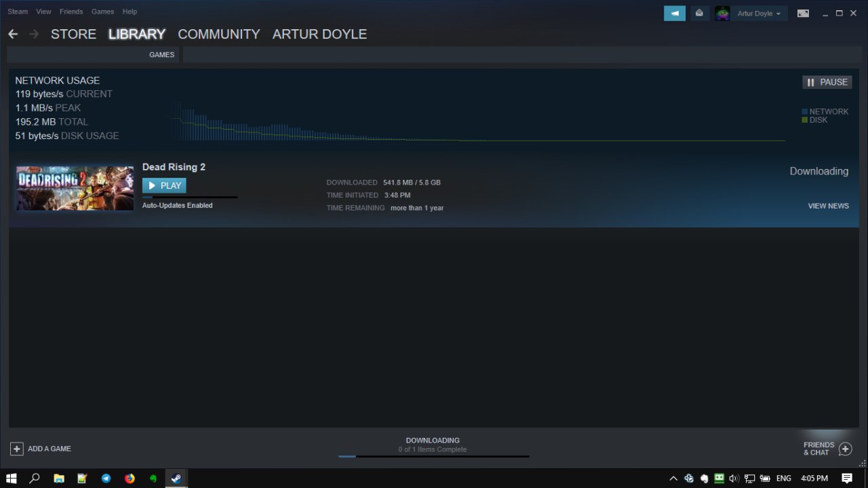The height and width of the screenshot is (488, 868).
Task: Open the Steam menu
Action: pyautogui.click(x=18, y=12)
